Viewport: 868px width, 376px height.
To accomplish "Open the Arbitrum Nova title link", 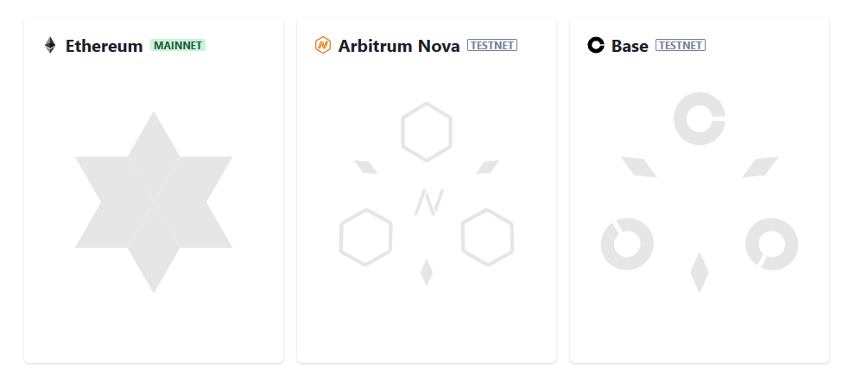I will point(398,46).
